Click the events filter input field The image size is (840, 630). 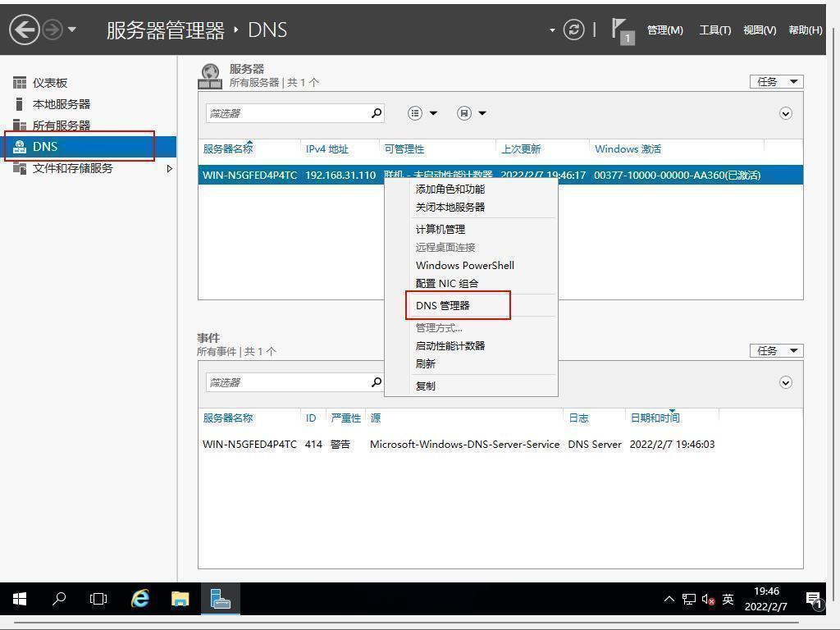288,382
